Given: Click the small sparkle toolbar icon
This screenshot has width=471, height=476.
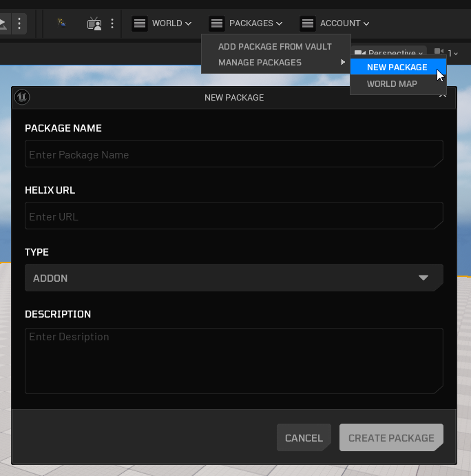Looking at the screenshot, I should (62, 23).
